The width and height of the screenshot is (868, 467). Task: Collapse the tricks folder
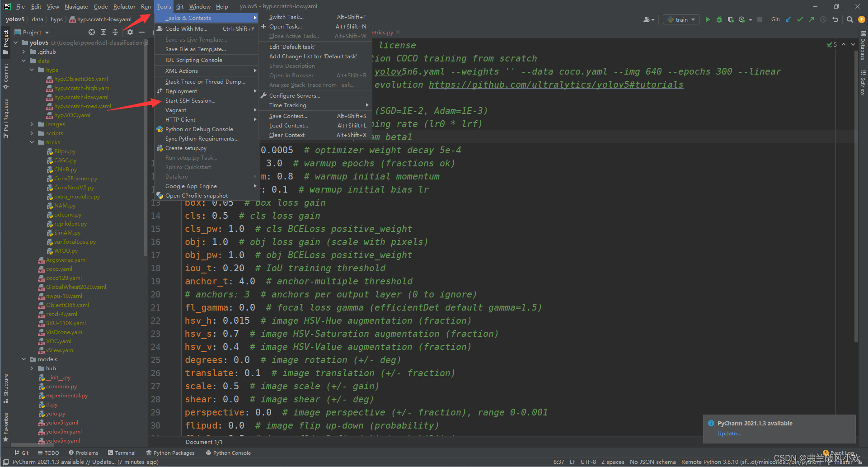click(32, 142)
